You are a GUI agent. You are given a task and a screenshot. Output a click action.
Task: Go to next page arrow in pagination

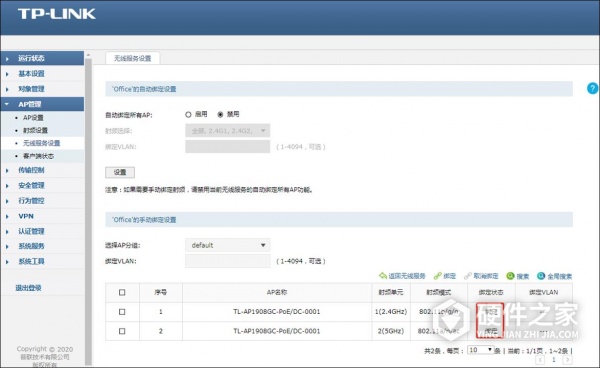coord(568,360)
